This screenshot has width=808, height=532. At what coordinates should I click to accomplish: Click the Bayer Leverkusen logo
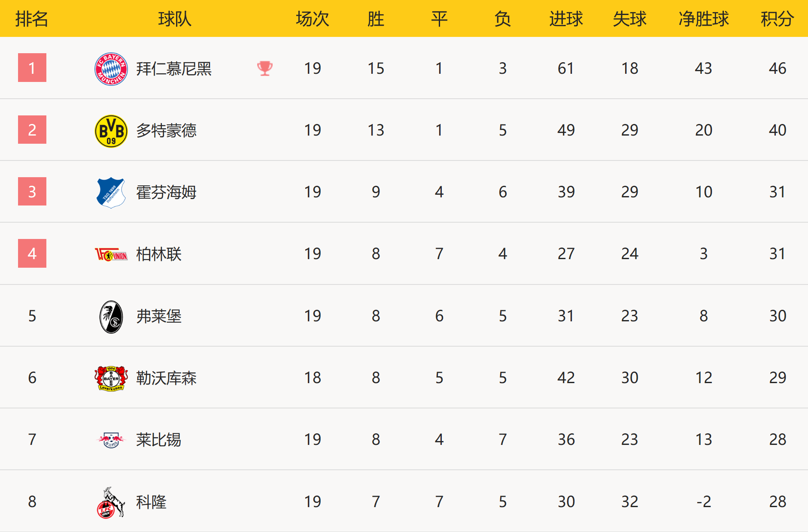pyautogui.click(x=111, y=378)
